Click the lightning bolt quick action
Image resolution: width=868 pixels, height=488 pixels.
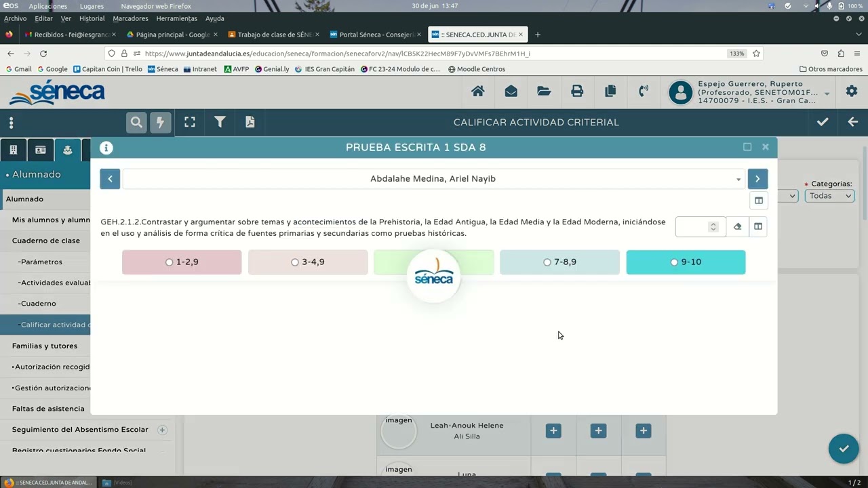(x=160, y=122)
